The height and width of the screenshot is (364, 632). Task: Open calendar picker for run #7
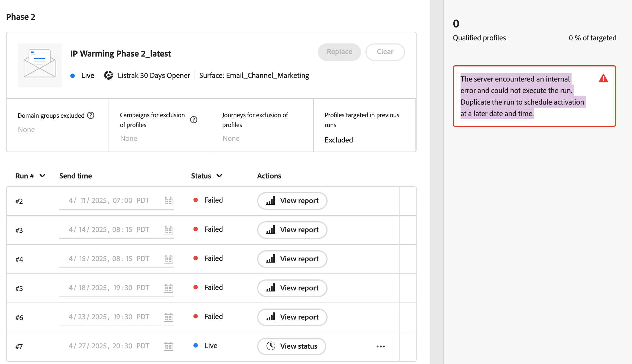tap(168, 346)
